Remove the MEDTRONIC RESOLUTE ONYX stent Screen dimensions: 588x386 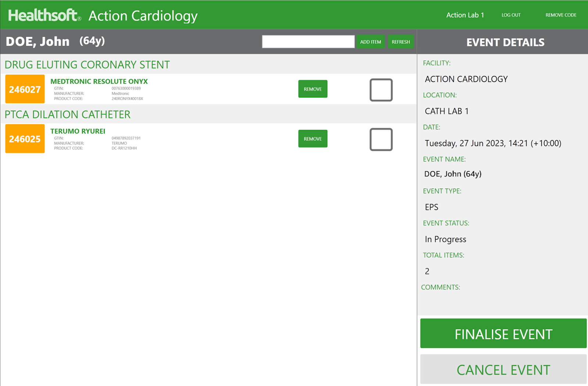click(x=312, y=89)
